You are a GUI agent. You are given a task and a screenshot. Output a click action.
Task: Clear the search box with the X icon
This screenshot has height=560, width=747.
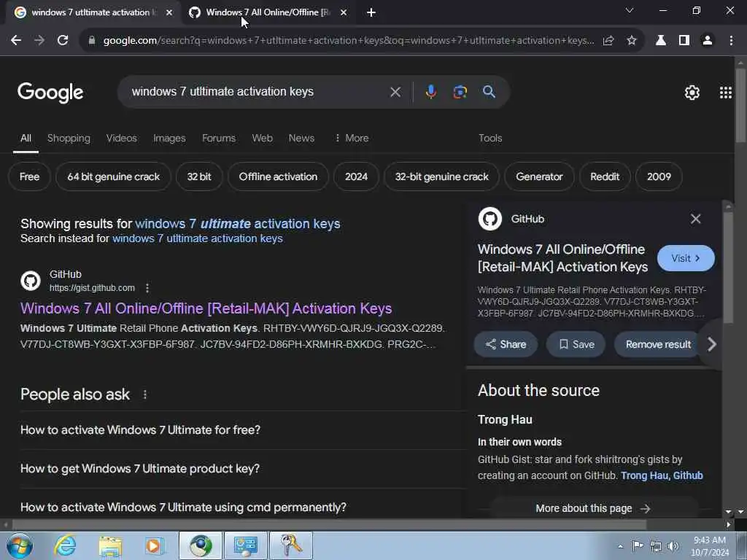click(395, 92)
